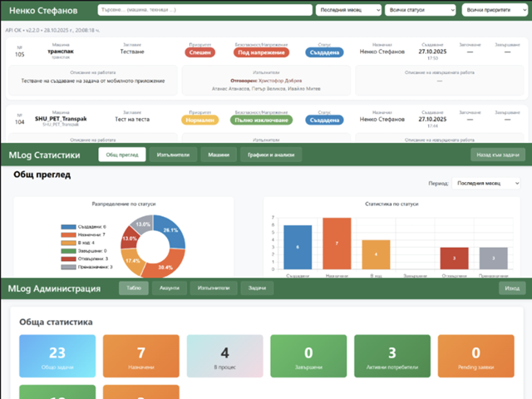Click the 30.4% orange donut segment

click(x=166, y=267)
